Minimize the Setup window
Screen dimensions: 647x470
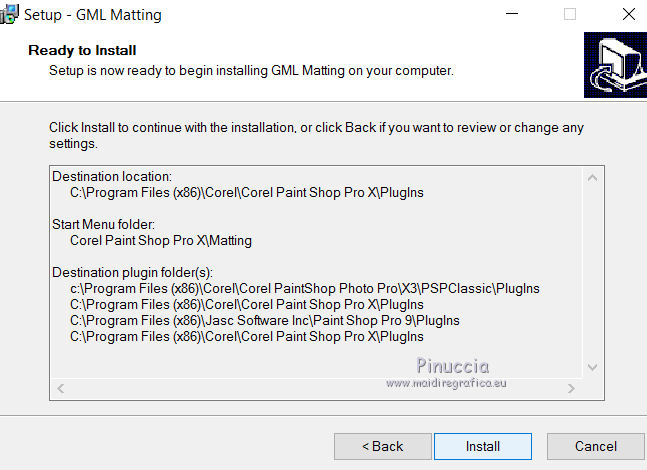click(x=514, y=15)
